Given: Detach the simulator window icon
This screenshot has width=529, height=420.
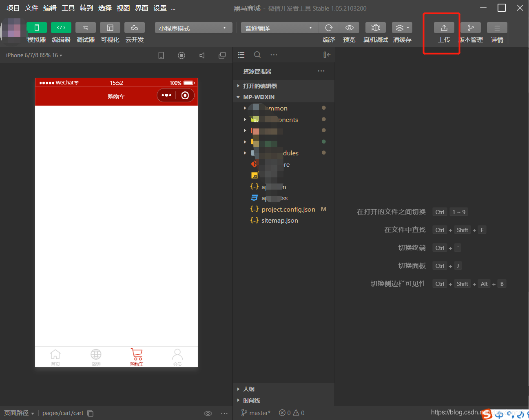Looking at the screenshot, I should (x=222, y=55).
